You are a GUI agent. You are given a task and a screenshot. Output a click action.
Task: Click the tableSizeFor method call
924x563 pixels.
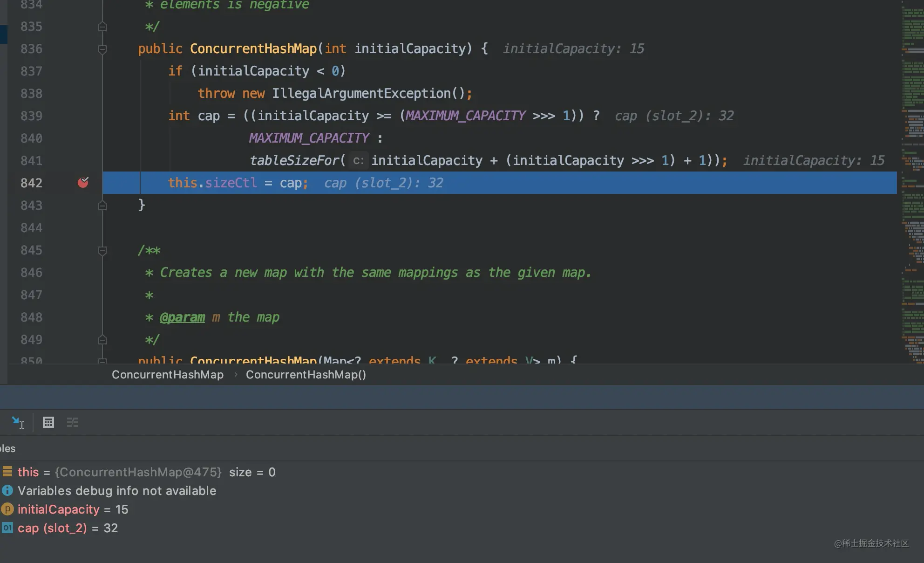pos(294,160)
